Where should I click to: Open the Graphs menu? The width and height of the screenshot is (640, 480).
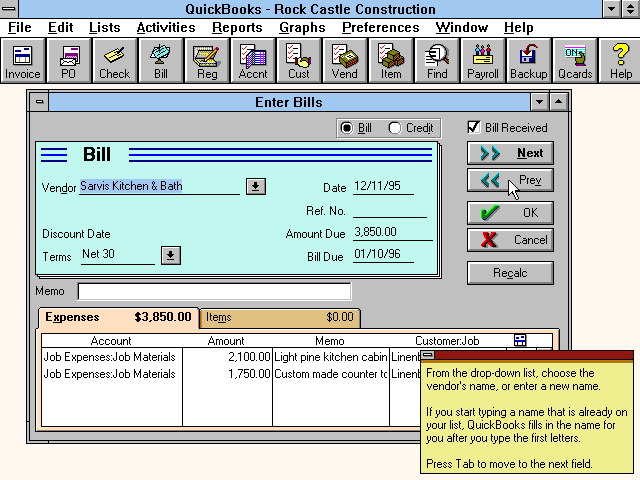(302, 27)
